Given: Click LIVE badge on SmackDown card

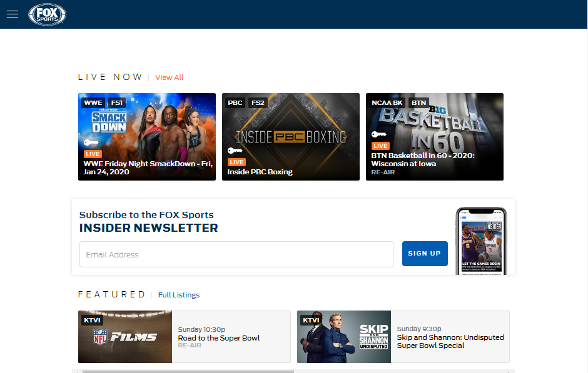Looking at the screenshot, I should (93, 154).
